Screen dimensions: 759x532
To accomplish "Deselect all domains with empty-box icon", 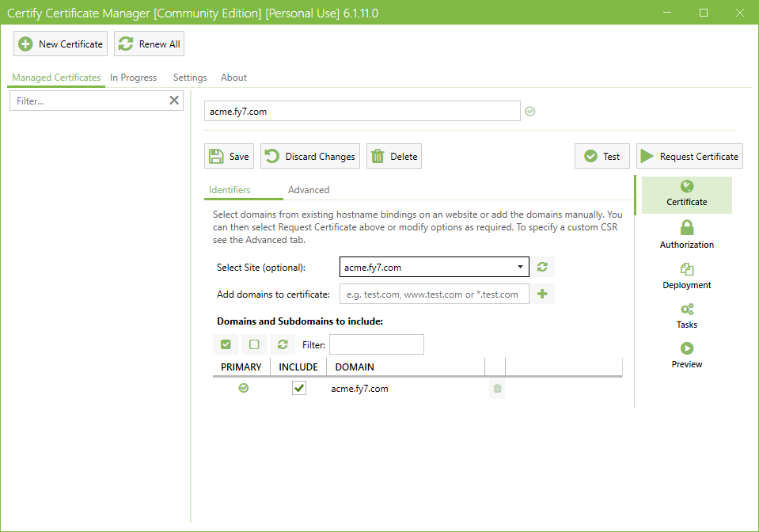I will (254, 344).
